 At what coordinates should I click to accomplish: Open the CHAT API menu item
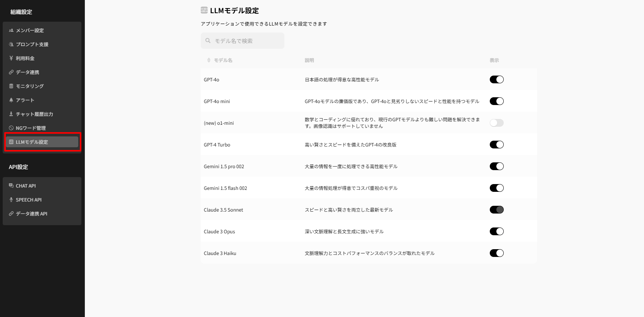(26, 186)
